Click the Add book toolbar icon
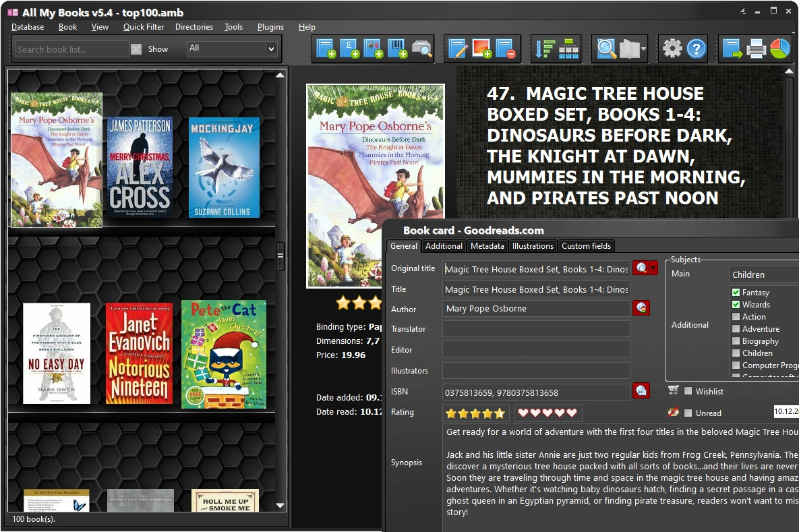 tap(326, 49)
